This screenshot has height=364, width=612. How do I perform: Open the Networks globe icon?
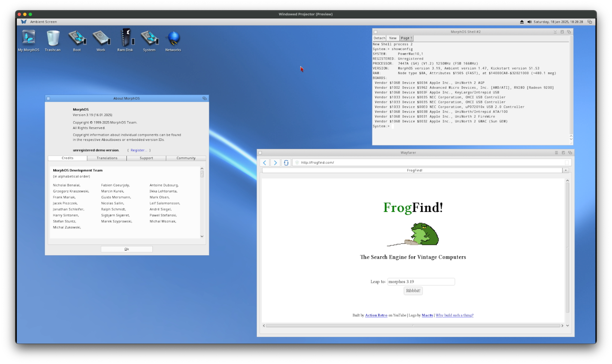(173, 40)
